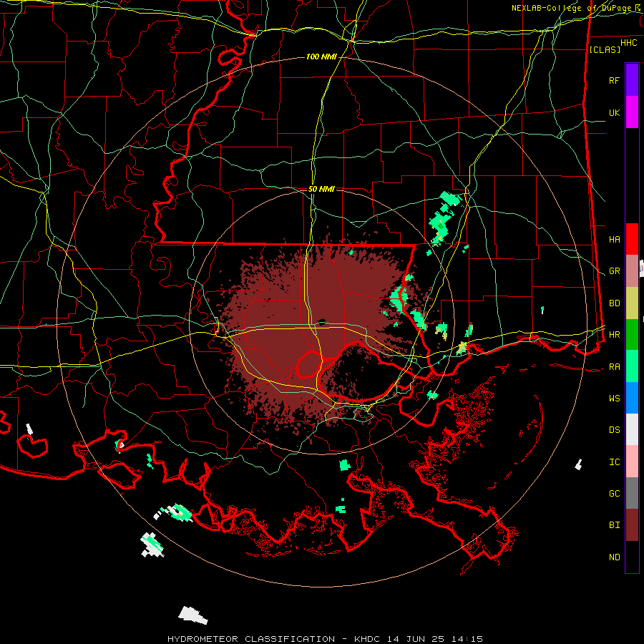This screenshot has height=644, width=644.
Task: Click the radar site black dot at center
Action: (321, 323)
